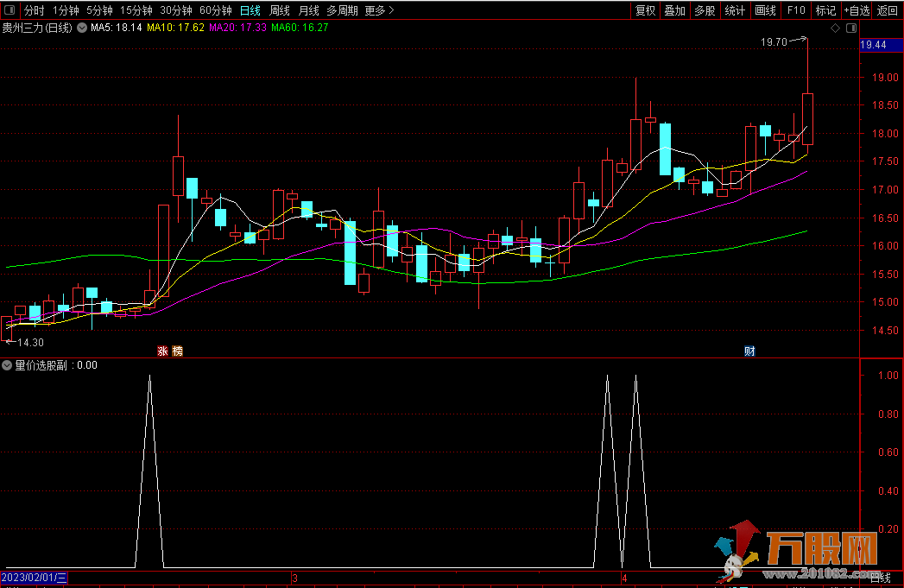
Task: Click the 复权 adjustment button
Action: point(645,10)
